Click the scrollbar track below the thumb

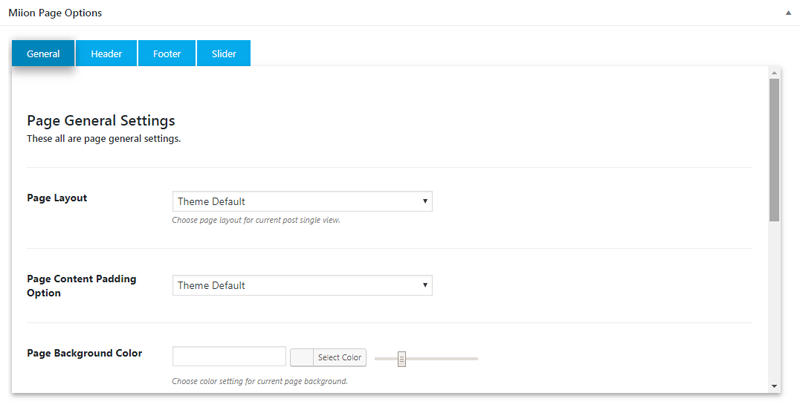click(774, 300)
